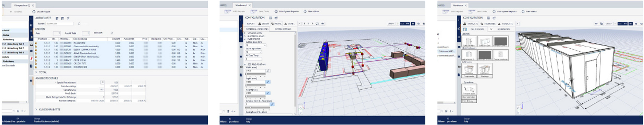The width and height of the screenshot is (644, 125).
Task: Toggle the Inkludiert checkbox
Action: [112, 33]
